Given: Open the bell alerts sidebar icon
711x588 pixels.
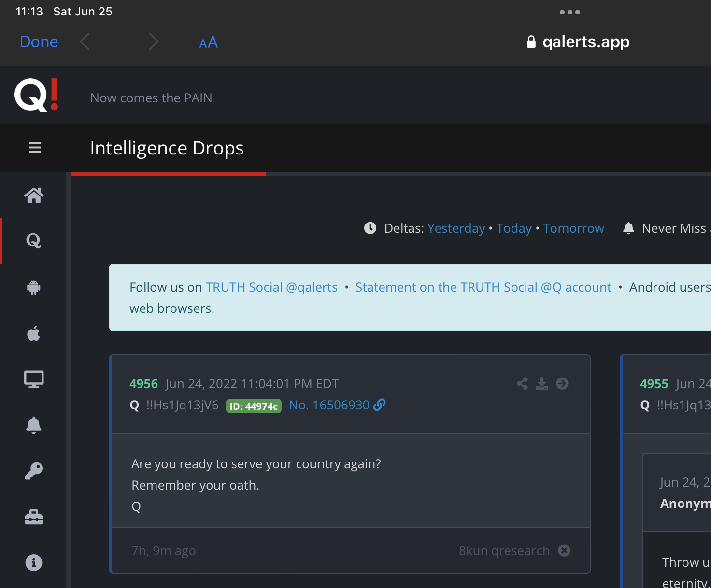Looking at the screenshot, I should 34,425.
